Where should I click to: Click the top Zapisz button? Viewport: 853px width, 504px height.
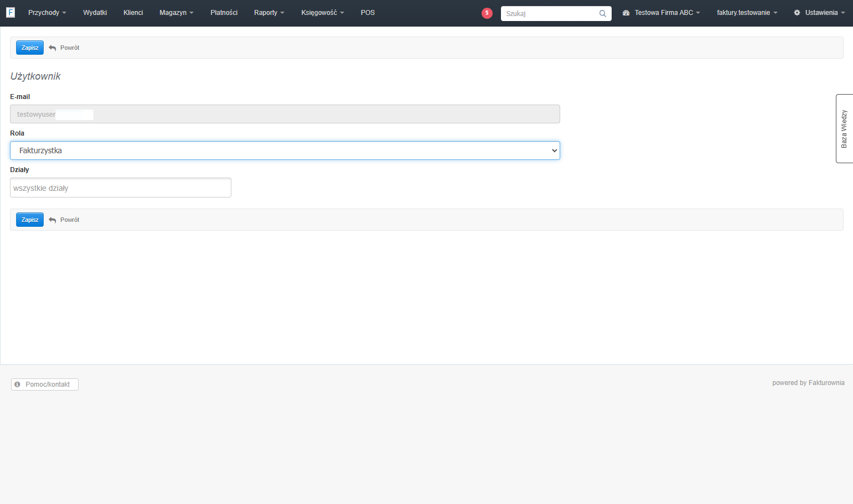click(x=30, y=48)
